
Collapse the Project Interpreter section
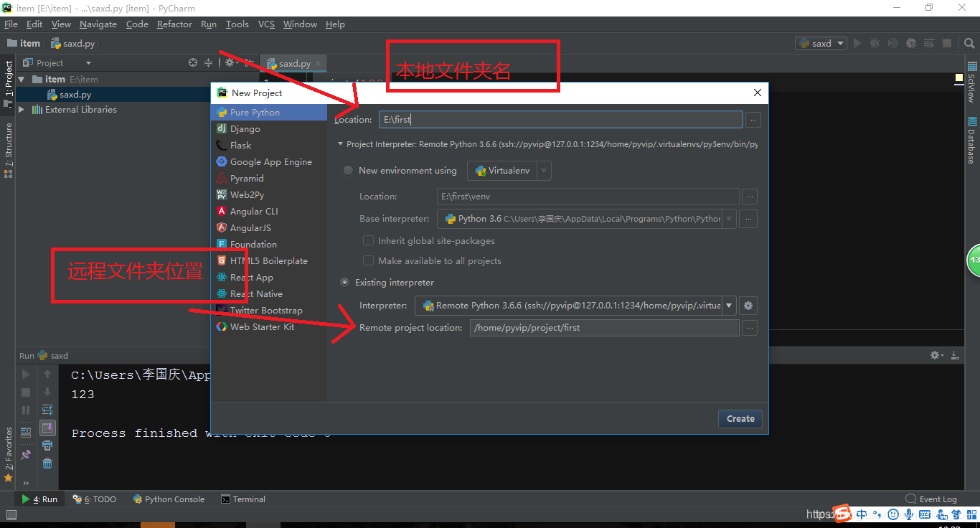[340, 144]
